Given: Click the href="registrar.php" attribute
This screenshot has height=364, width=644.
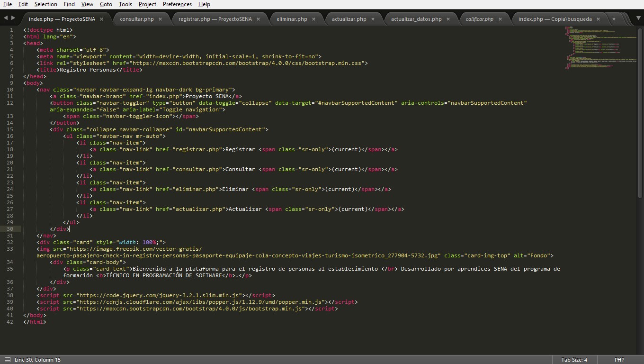Looking at the screenshot, I should click(x=189, y=149).
